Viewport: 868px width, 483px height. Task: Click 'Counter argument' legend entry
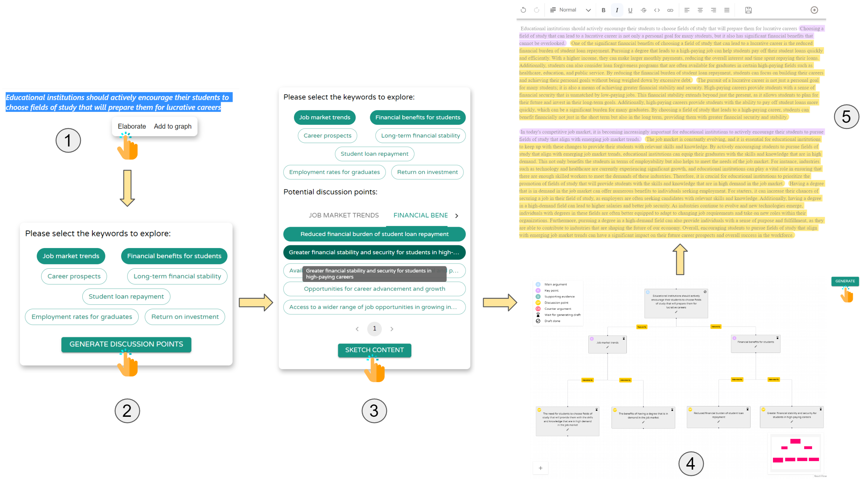[x=553, y=309]
